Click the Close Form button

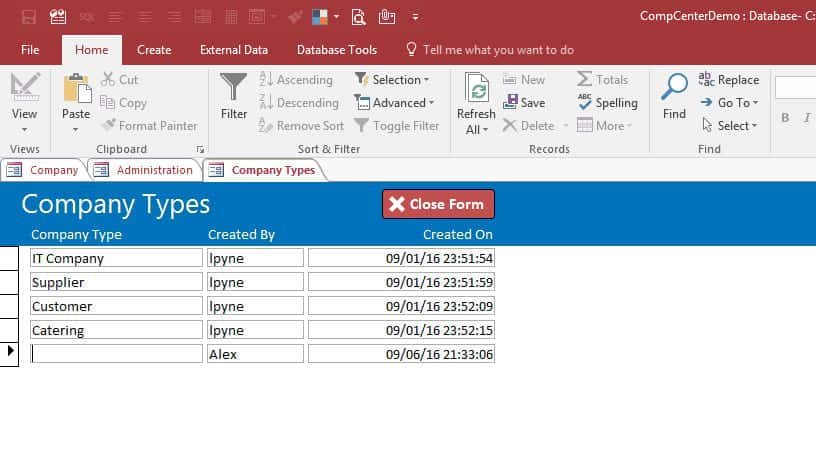438,204
